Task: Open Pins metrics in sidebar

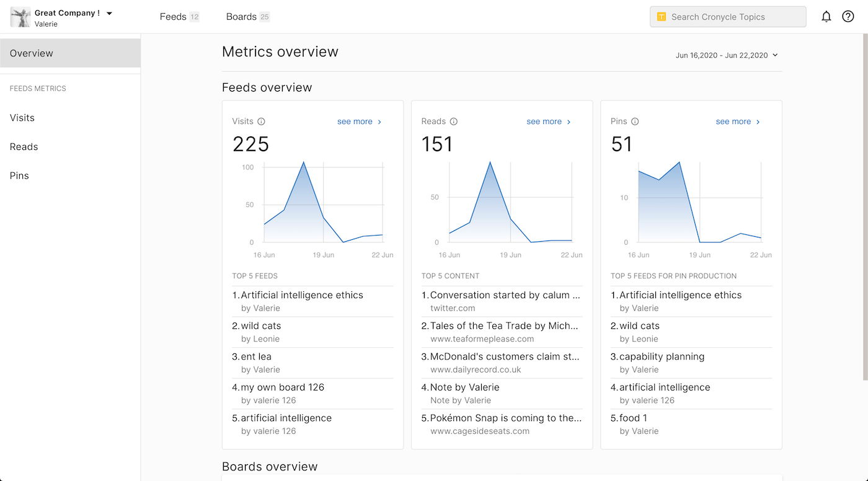Action: (x=19, y=175)
